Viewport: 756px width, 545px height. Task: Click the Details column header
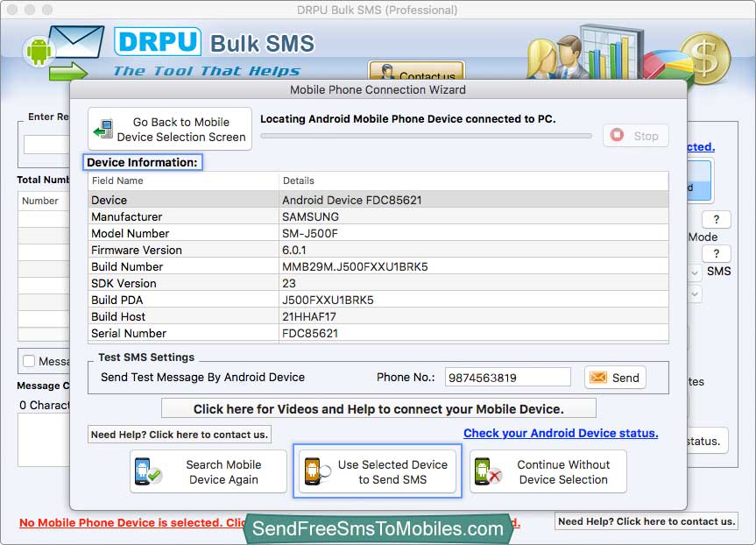[473, 180]
